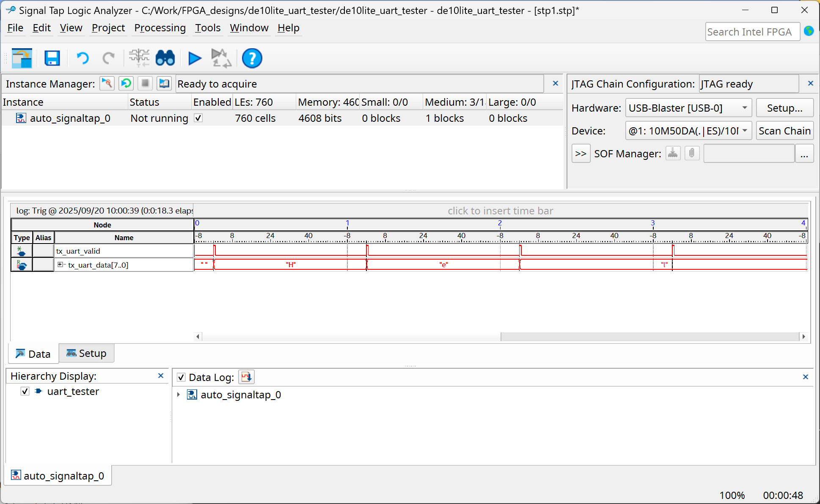Click the blue Help question mark icon
Image resolution: width=820 pixels, height=504 pixels.
click(252, 58)
